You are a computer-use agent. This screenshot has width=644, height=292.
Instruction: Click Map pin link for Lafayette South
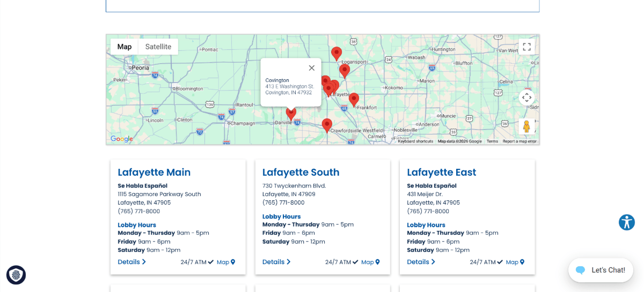point(370,262)
